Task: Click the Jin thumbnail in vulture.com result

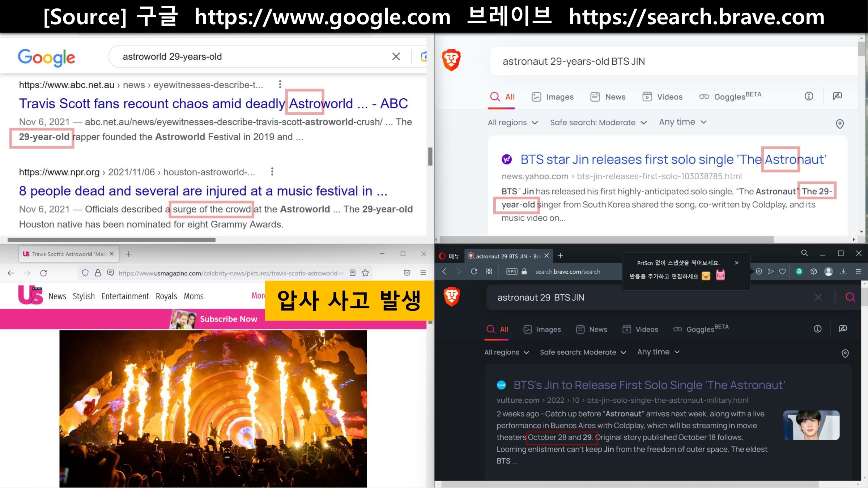Action: 811,425
